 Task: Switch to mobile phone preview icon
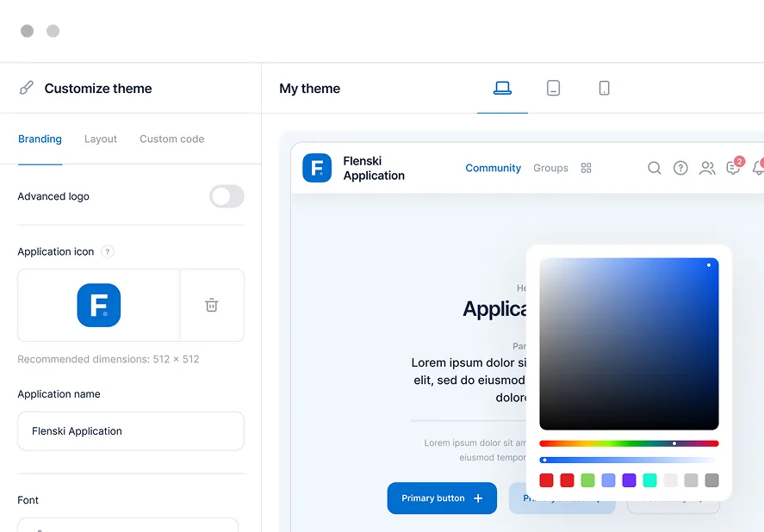pos(604,88)
